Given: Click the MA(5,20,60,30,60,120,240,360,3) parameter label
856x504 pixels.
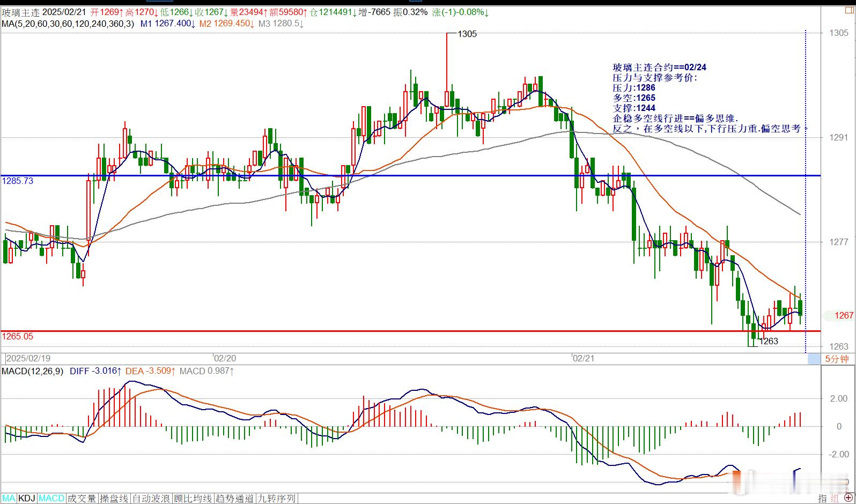Looking at the screenshot, I should pos(68,24).
